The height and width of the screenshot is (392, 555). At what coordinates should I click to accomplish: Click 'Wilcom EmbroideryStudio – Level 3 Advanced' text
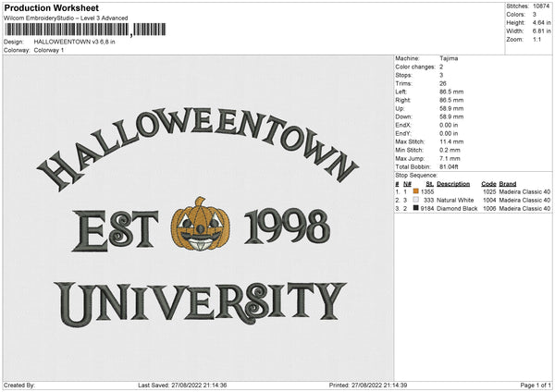(x=66, y=18)
